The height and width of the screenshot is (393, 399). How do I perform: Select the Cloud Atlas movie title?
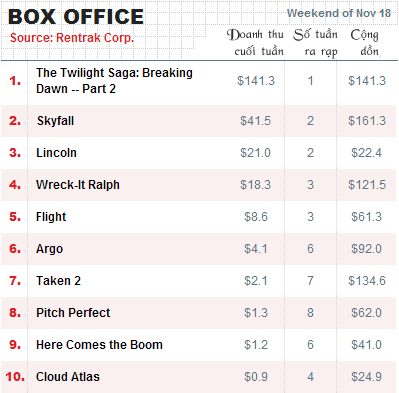tap(68, 377)
